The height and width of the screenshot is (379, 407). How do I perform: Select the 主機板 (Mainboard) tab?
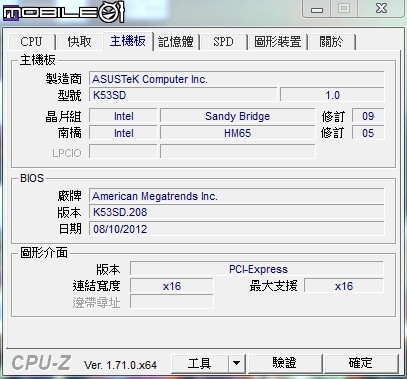(x=128, y=41)
